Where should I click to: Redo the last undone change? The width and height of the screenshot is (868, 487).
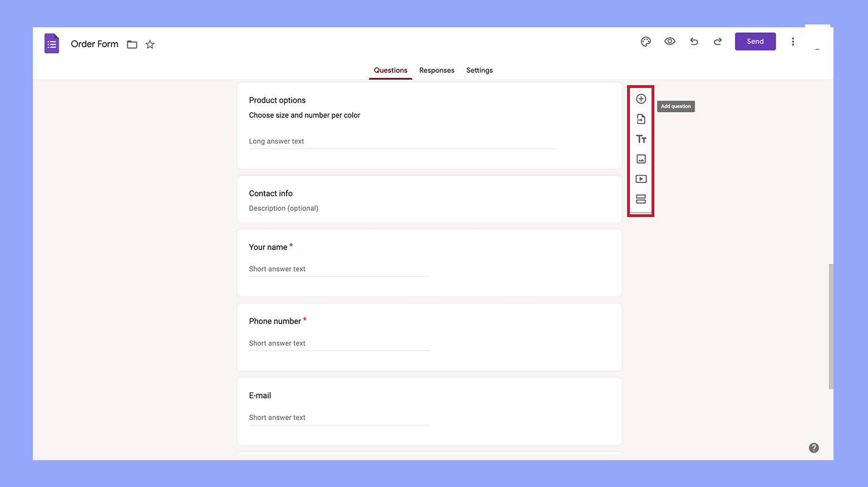pyautogui.click(x=717, y=41)
